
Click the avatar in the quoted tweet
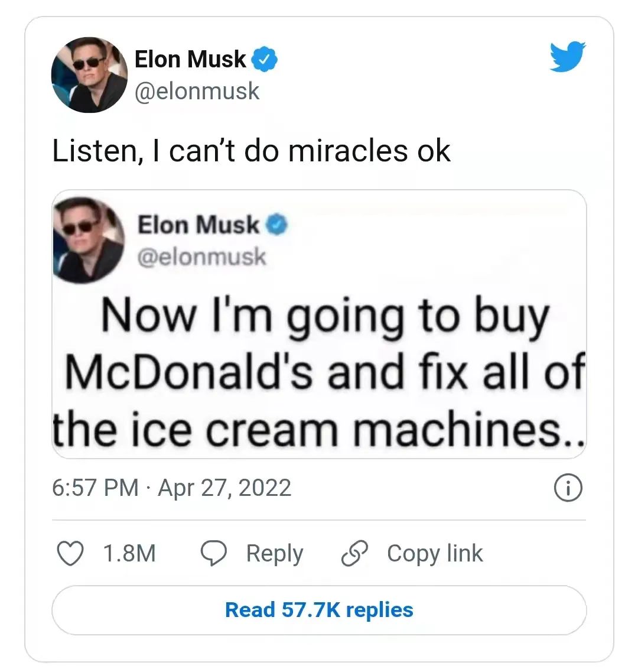click(x=89, y=240)
